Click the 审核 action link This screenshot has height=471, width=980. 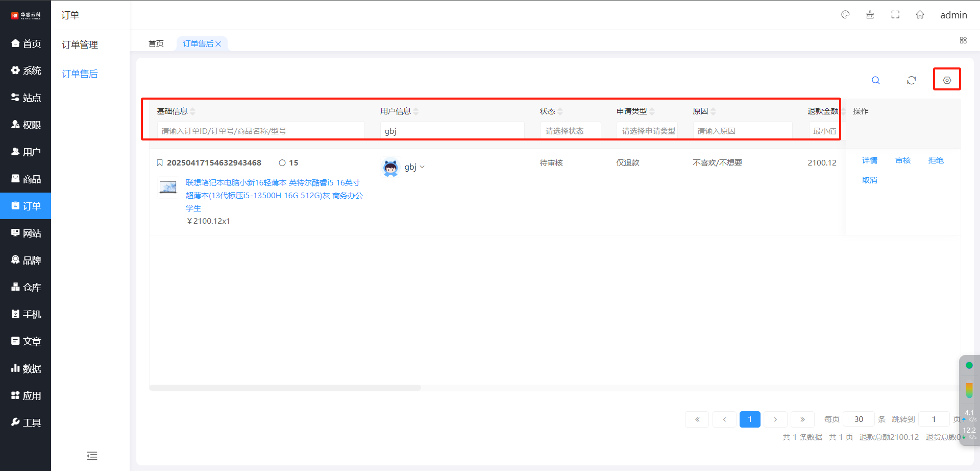point(902,160)
